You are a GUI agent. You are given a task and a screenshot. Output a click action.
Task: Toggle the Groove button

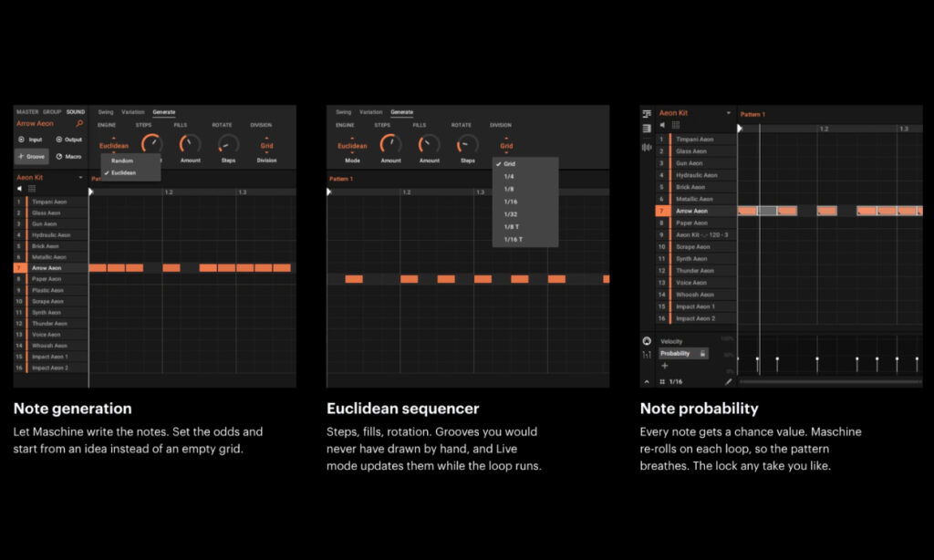point(32,157)
